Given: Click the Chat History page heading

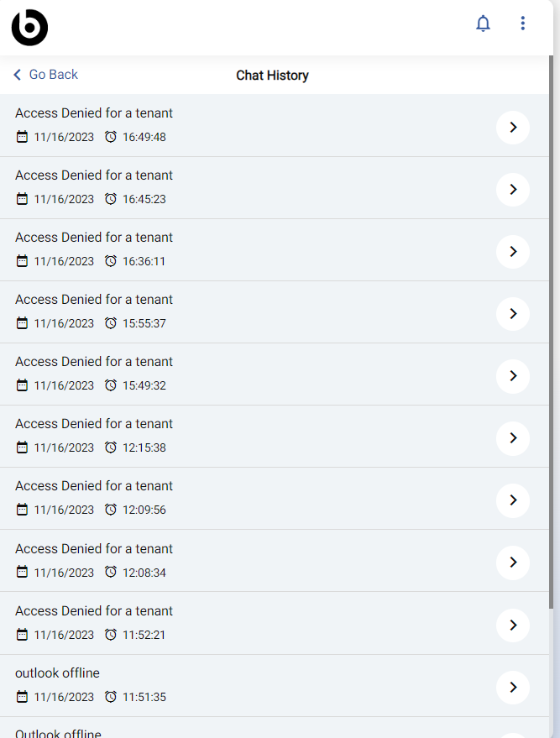Looking at the screenshot, I should pyautogui.click(x=272, y=76).
